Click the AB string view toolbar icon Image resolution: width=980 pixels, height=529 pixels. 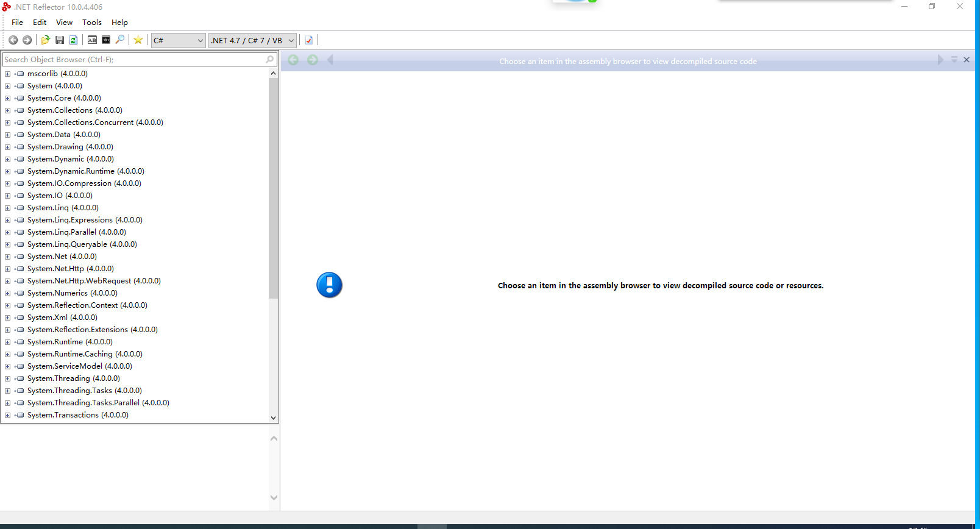(x=92, y=40)
